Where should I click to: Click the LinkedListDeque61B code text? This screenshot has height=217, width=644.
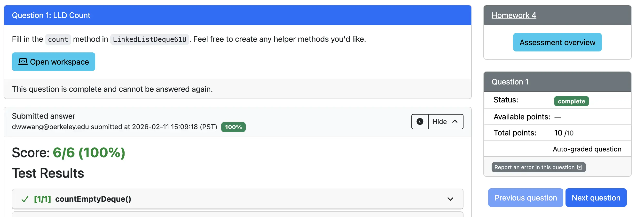(149, 39)
